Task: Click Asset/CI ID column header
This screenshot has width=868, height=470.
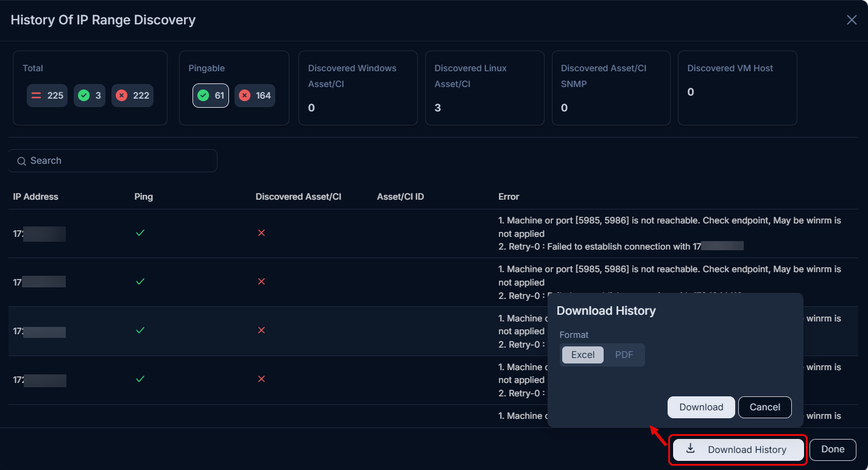Action: [x=400, y=197]
